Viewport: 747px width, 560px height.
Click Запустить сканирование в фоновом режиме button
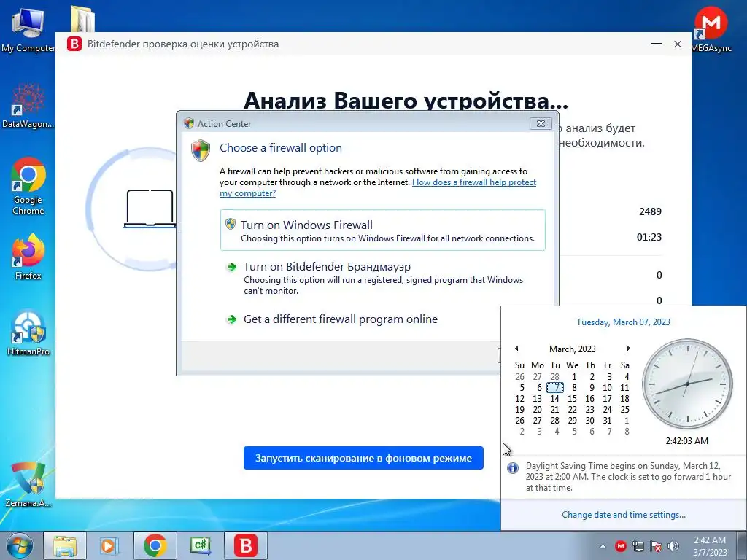click(x=363, y=458)
